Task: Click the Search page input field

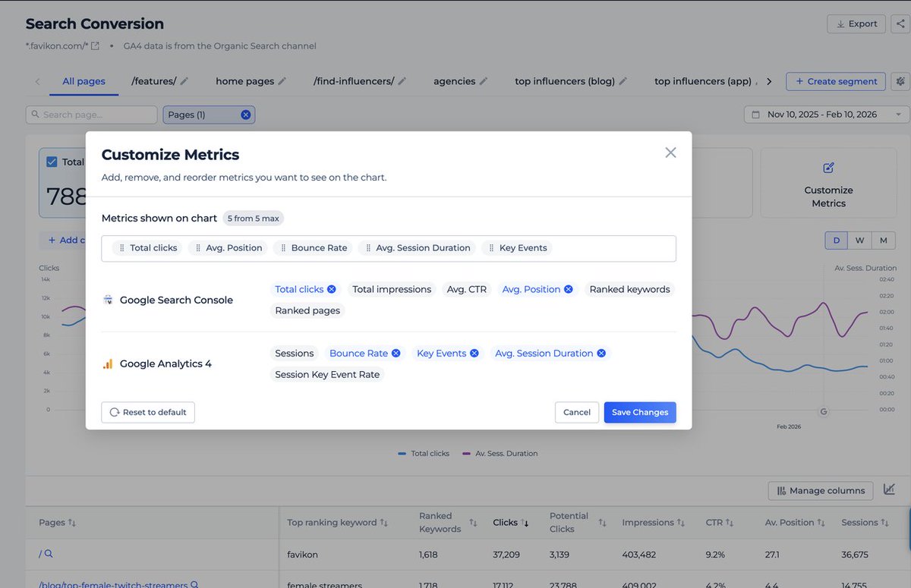Action: click(91, 114)
